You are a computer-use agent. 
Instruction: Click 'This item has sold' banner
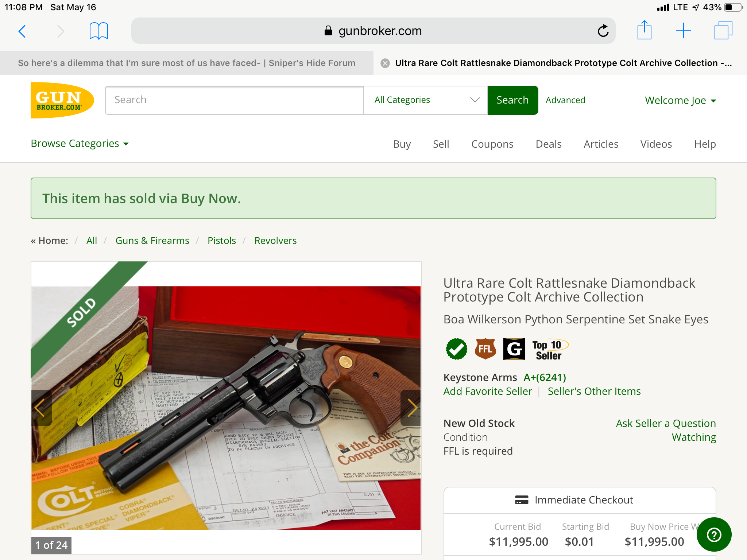pos(373,198)
